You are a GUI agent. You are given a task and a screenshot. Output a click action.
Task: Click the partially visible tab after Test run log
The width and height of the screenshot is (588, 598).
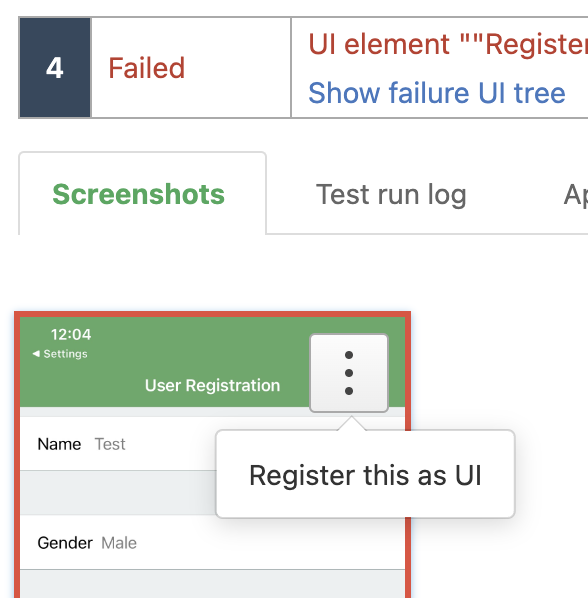click(x=575, y=195)
